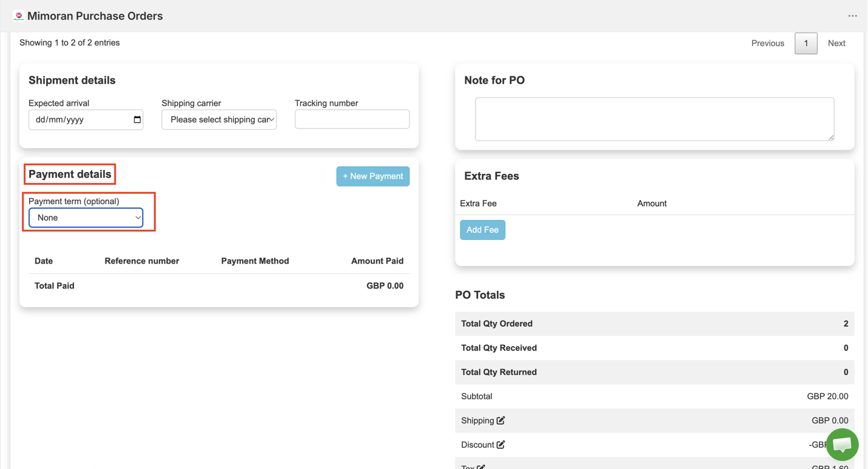Edit Shipping amount pencil icon
This screenshot has height=469, width=868.
501,421
